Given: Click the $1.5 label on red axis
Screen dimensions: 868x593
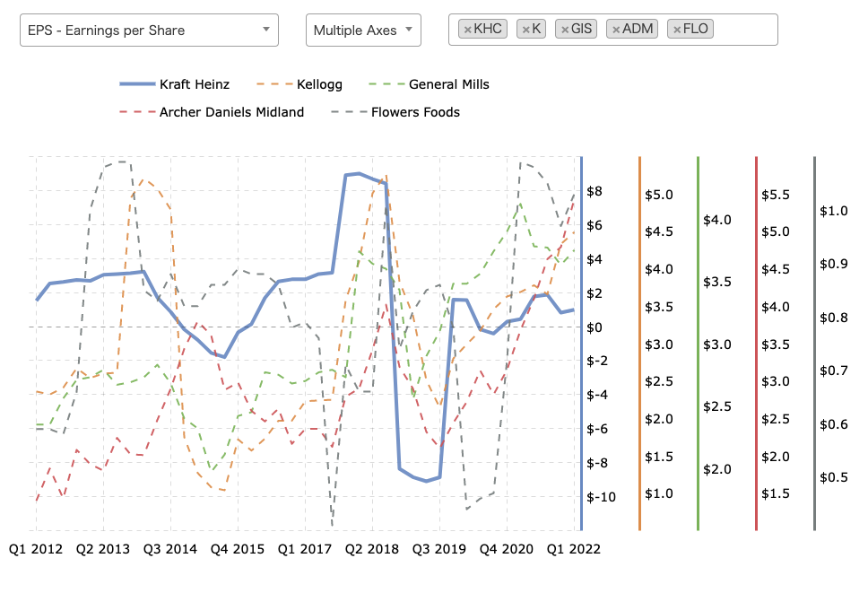Looking at the screenshot, I should point(776,493).
